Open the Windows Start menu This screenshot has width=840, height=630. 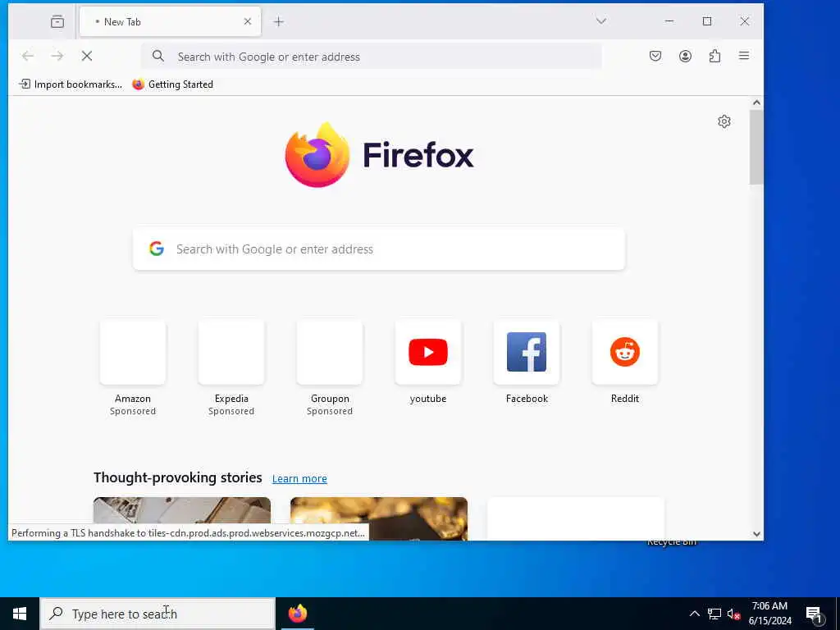pos(20,614)
